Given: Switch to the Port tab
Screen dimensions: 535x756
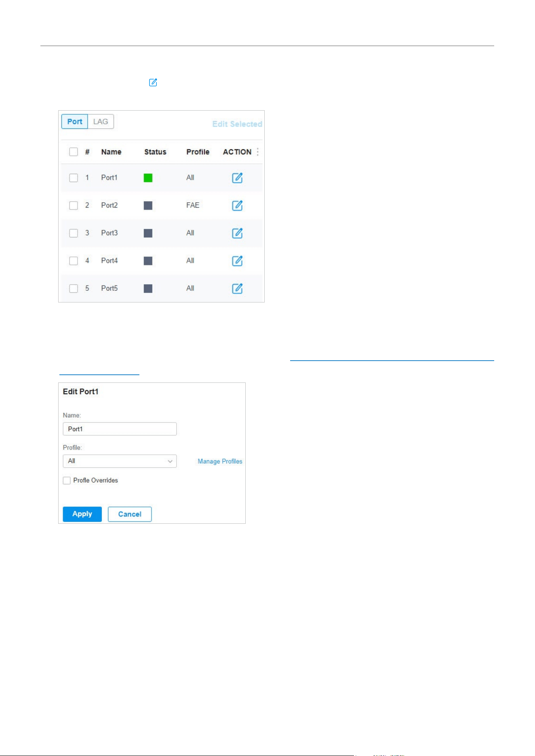Looking at the screenshot, I should [75, 122].
